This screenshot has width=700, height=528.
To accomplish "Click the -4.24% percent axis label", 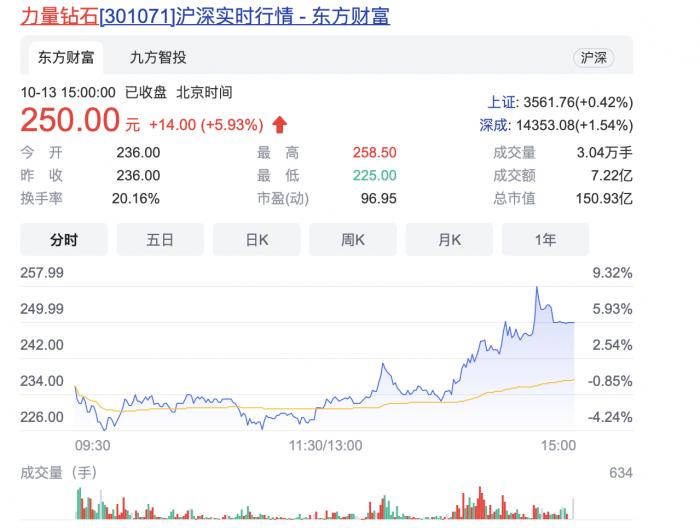I will (x=610, y=417).
